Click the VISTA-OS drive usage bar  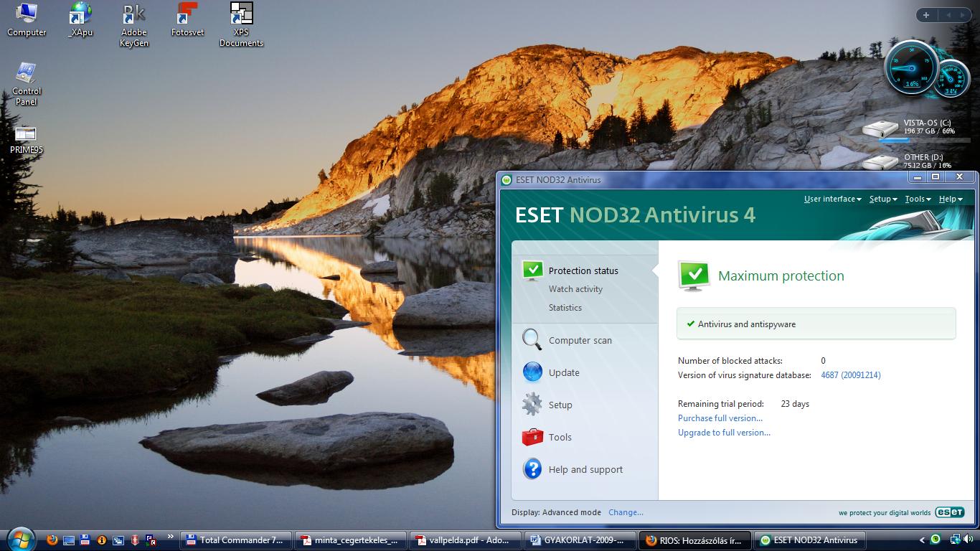[x=925, y=140]
